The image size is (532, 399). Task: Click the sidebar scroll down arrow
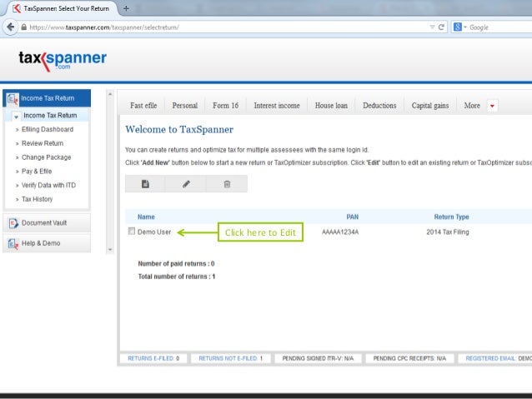tap(110, 250)
